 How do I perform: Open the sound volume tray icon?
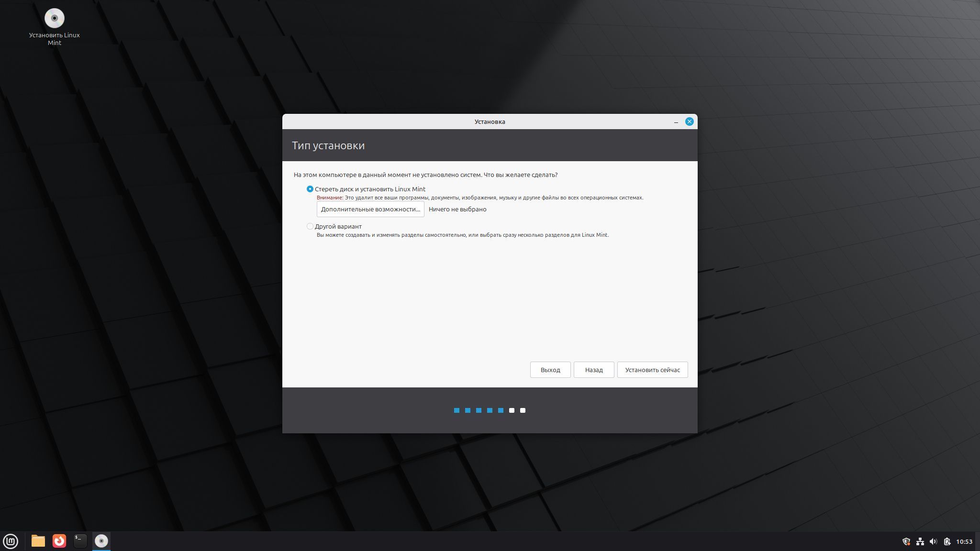[933, 541]
